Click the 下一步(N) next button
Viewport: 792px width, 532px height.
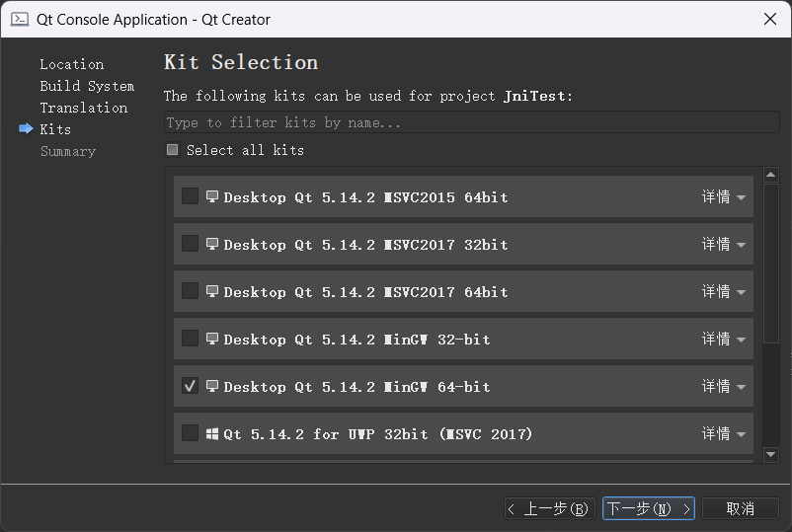(x=649, y=508)
